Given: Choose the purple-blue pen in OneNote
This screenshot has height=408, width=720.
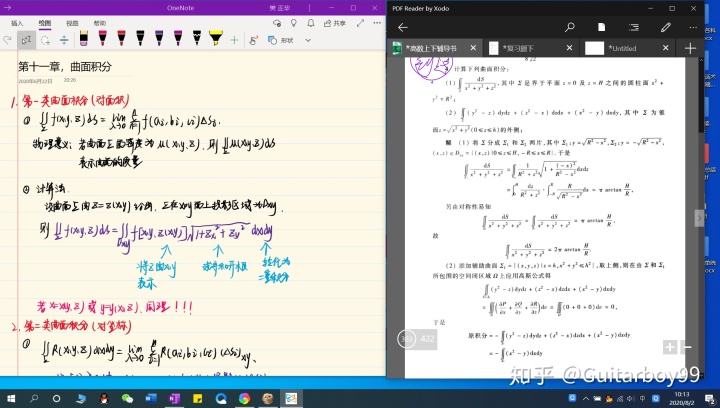Looking at the screenshot, I should (159, 38).
